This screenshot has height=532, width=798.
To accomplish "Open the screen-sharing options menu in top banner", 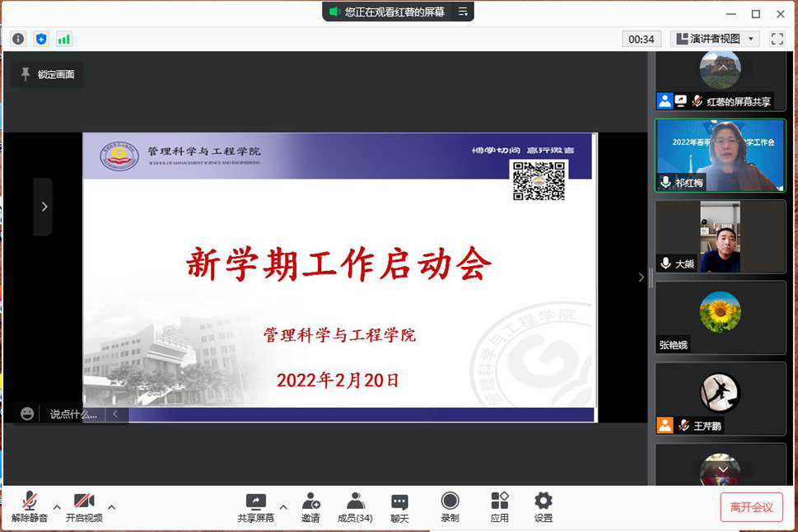I will (463, 12).
